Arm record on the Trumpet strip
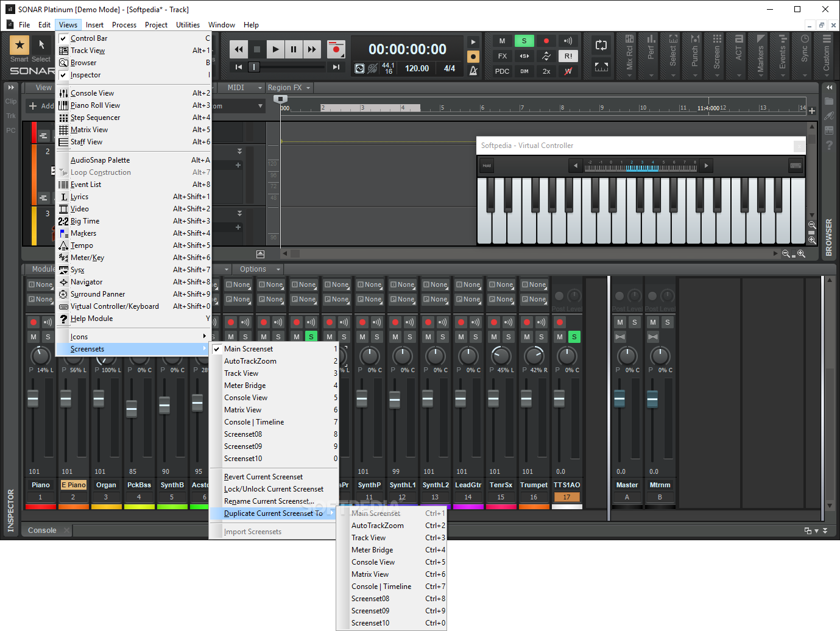840x631 pixels. (527, 322)
